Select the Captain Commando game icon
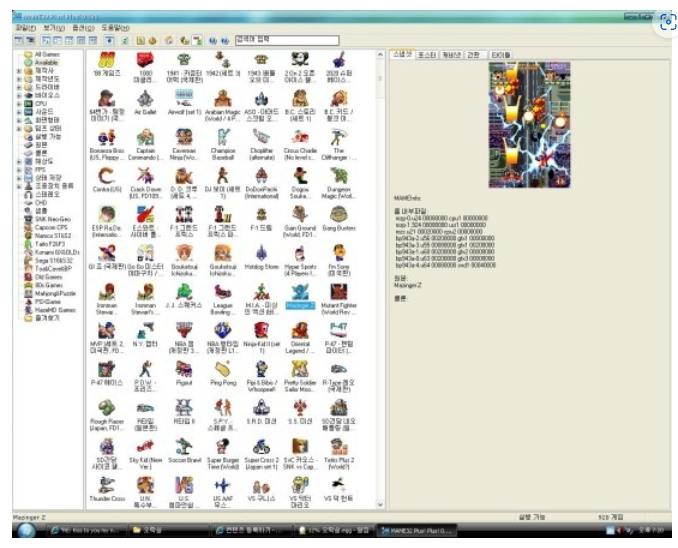Viewport: 678px width, 548px height. [145, 144]
